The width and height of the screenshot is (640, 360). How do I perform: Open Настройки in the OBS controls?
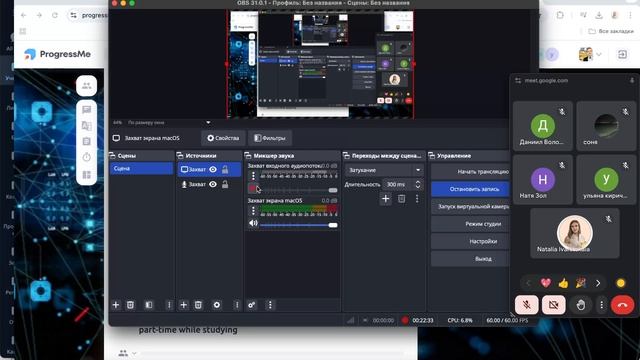pos(471,241)
